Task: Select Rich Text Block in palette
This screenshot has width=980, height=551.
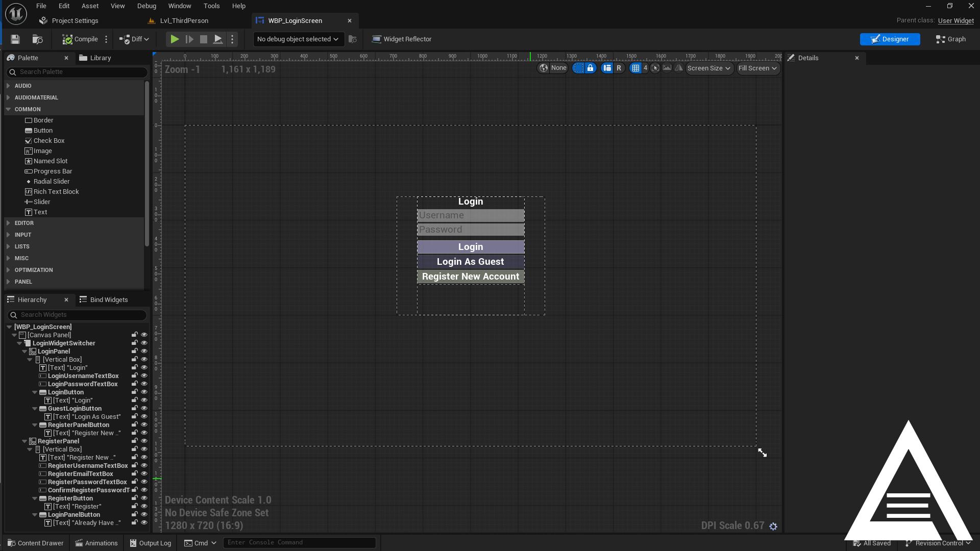Action: [52, 192]
